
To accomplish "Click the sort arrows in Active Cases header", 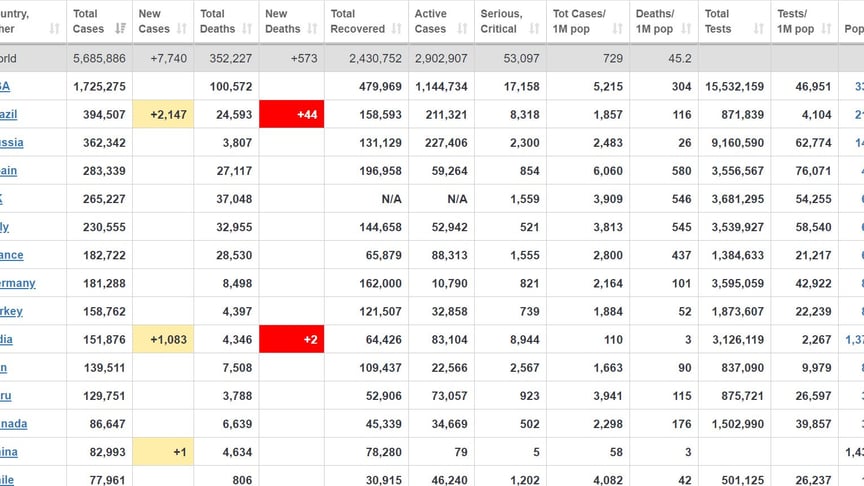I will [461, 29].
